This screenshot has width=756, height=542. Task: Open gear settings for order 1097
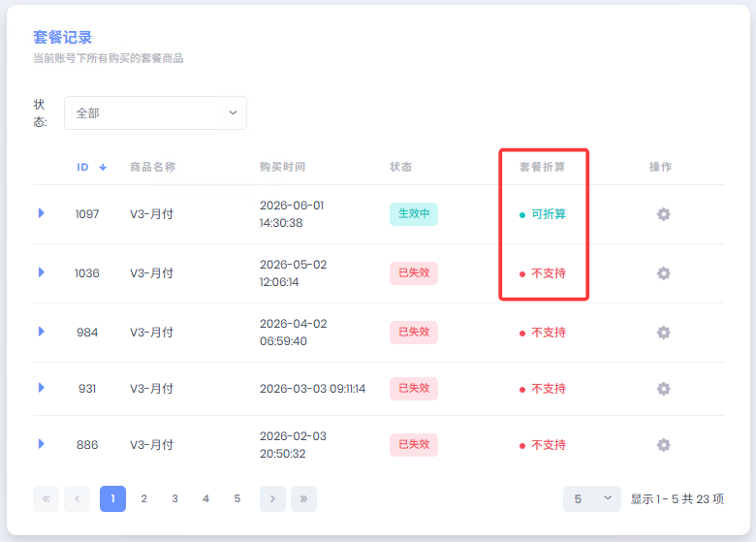[663, 214]
